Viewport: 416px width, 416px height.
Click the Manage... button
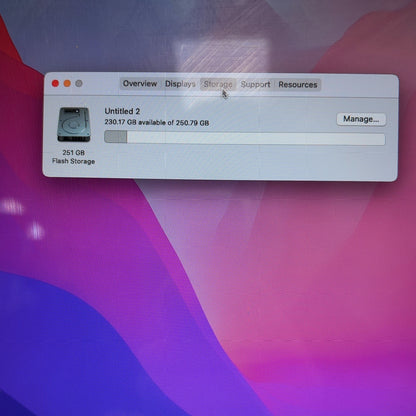(361, 119)
